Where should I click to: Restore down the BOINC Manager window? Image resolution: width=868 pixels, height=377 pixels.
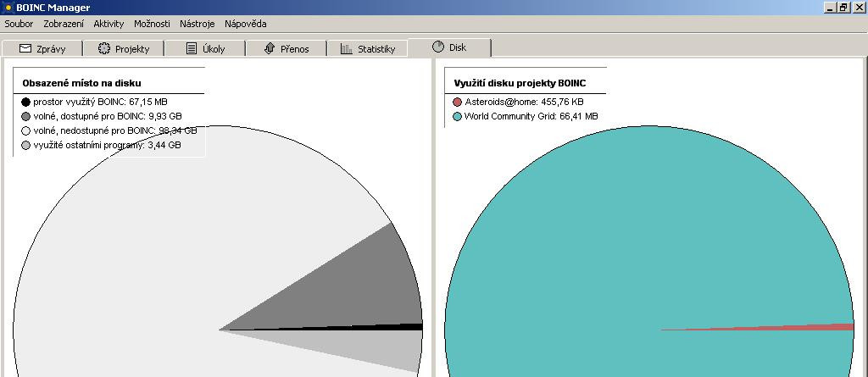click(x=843, y=8)
